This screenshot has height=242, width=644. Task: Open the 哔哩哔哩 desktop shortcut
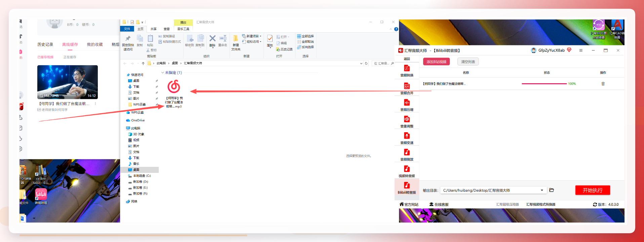pos(41,196)
